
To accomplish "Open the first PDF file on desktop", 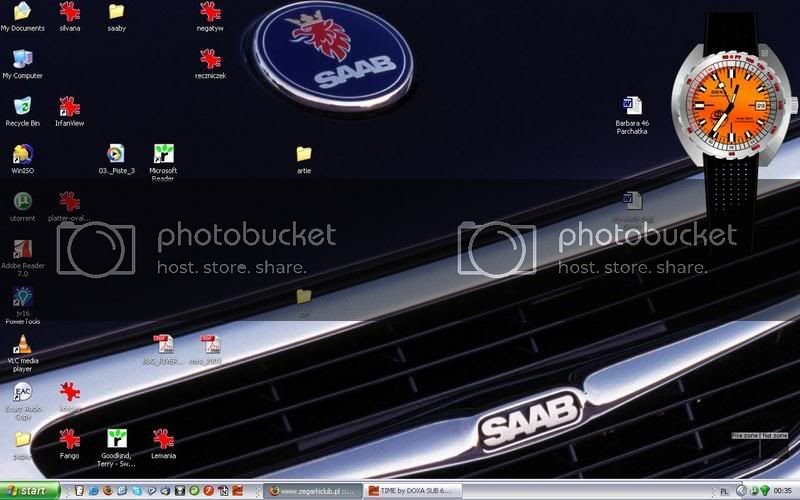I will pos(163,349).
